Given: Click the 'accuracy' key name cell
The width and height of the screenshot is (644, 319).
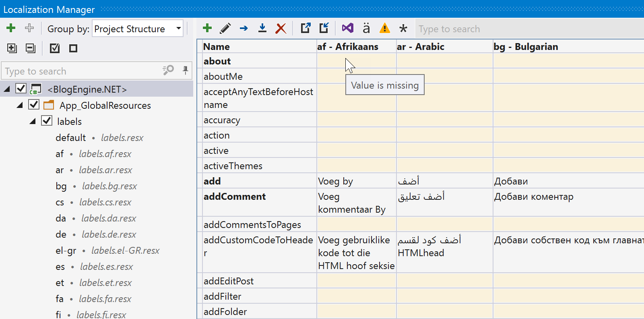Looking at the screenshot, I should (x=259, y=120).
